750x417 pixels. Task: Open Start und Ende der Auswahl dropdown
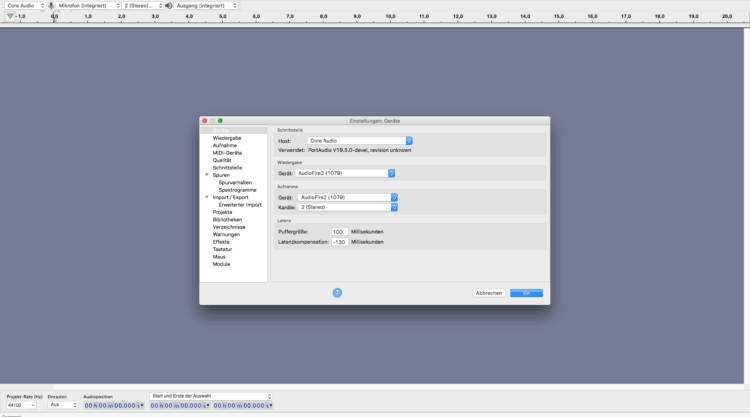[x=211, y=396]
